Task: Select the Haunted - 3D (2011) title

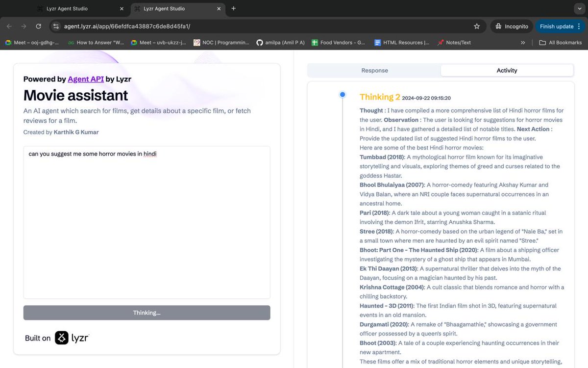Action: (387, 306)
